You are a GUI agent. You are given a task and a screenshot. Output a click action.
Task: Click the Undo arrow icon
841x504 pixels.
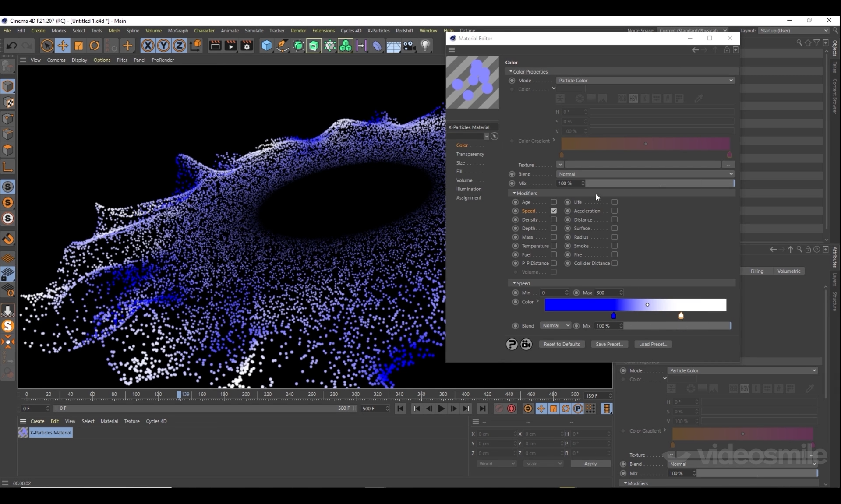[x=12, y=46]
